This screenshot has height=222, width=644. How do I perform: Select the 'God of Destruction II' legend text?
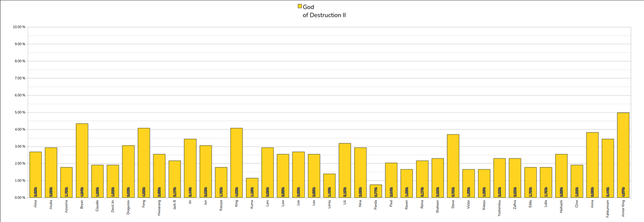coord(324,11)
